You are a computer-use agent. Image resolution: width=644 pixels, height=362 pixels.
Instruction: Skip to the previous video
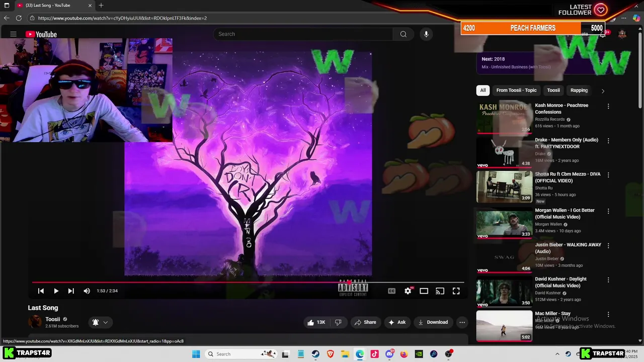coord(41,291)
